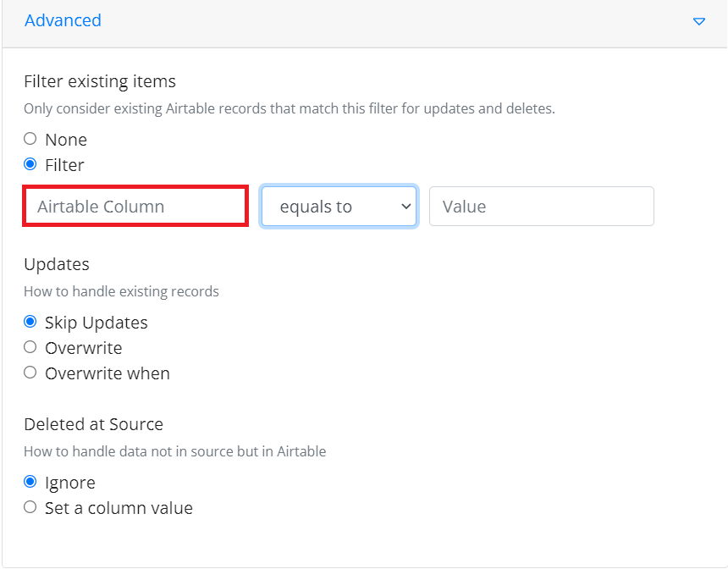Click the Airtable Column input field

[135, 207]
